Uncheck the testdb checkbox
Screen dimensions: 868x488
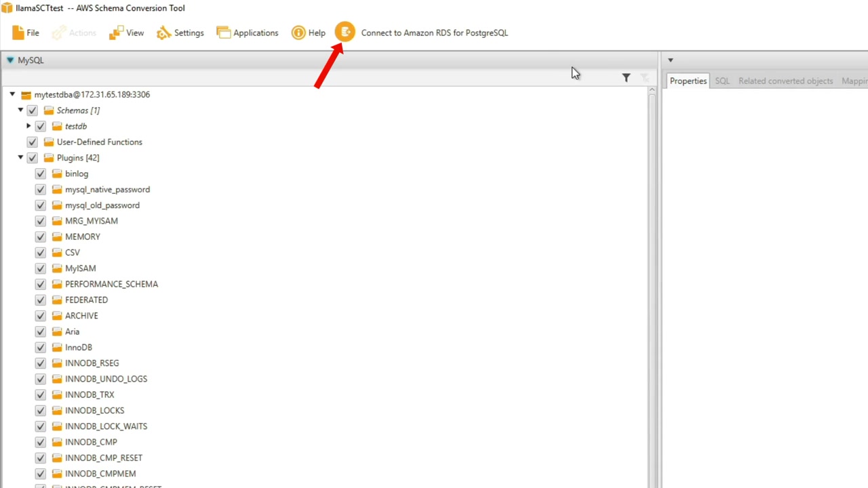tap(41, 126)
